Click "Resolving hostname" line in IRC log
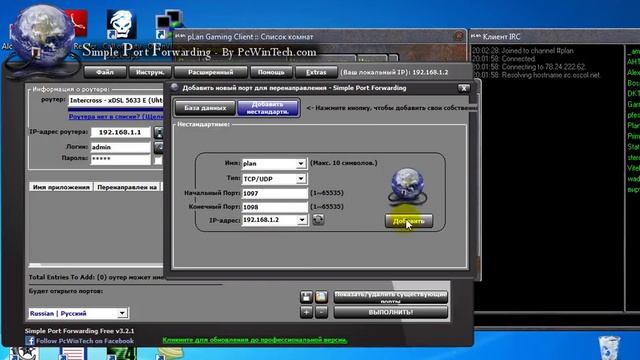The height and width of the screenshot is (360, 640). [x=536, y=75]
